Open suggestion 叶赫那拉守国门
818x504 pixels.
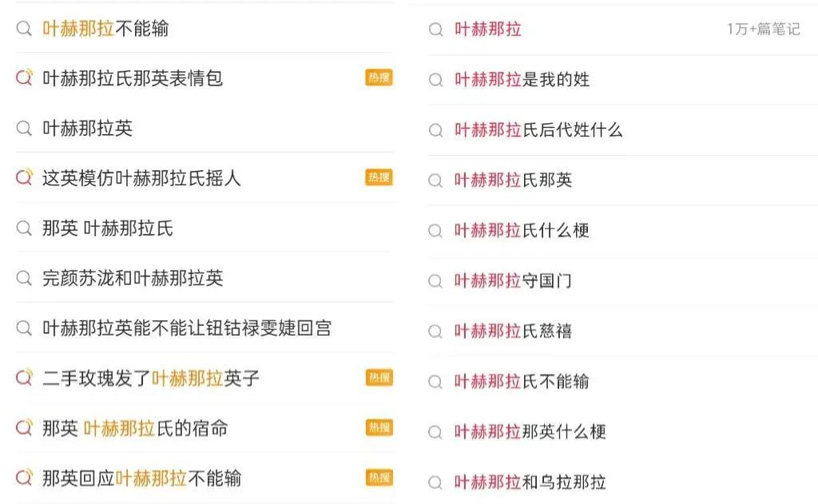[x=513, y=281]
